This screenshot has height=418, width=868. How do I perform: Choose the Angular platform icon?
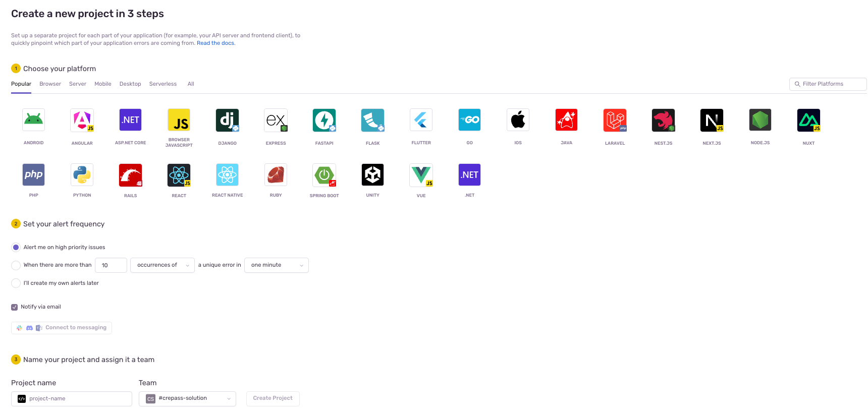82,120
